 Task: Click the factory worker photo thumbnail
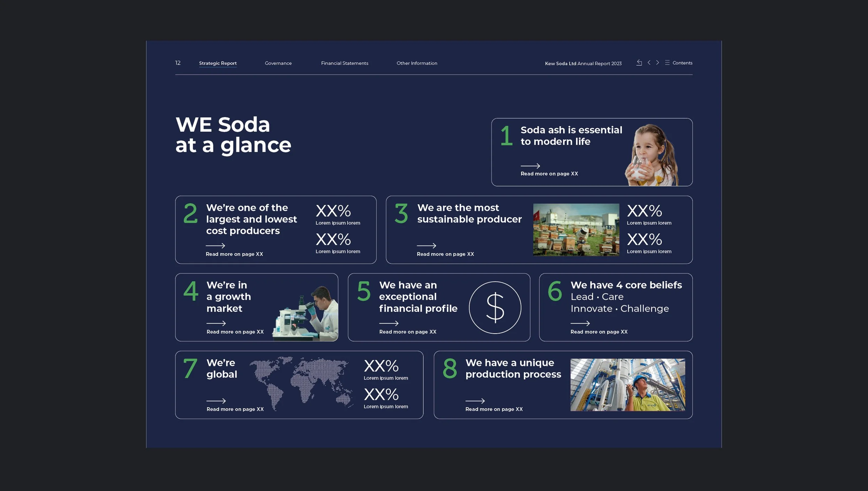627,385
